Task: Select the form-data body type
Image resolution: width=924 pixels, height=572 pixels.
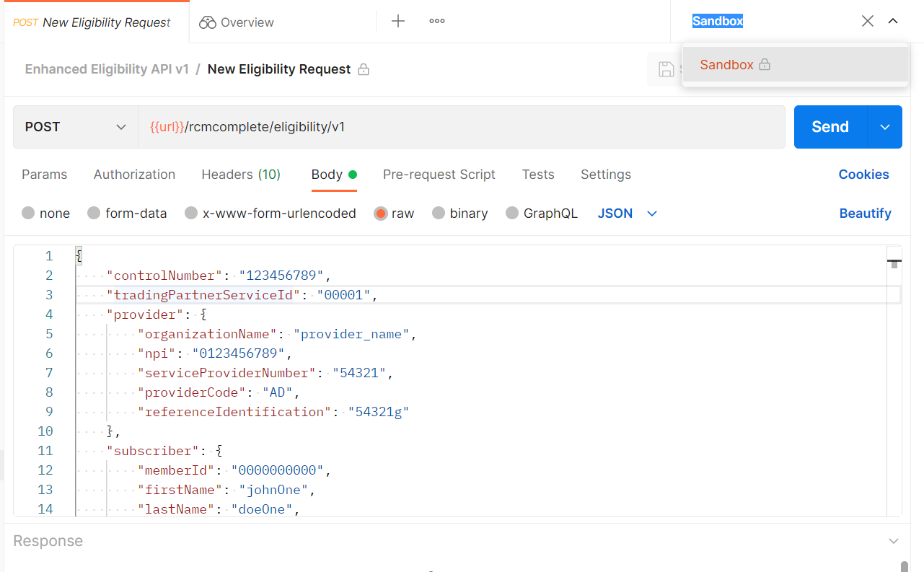Action: (x=94, y=213)
